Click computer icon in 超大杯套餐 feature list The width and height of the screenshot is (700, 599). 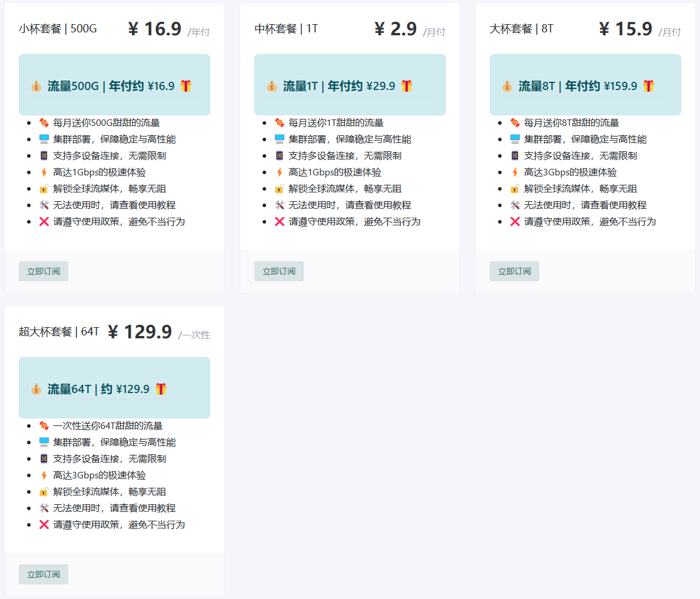pos(44,442)
